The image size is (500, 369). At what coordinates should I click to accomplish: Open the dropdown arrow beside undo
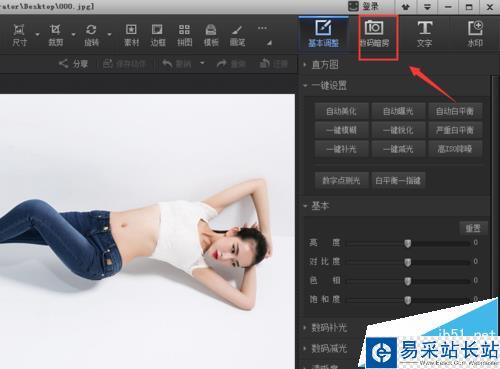(x=202, y=63)
